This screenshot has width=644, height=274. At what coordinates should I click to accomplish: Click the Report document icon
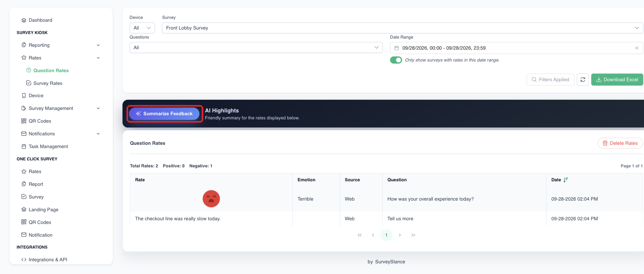coord(24,184)
